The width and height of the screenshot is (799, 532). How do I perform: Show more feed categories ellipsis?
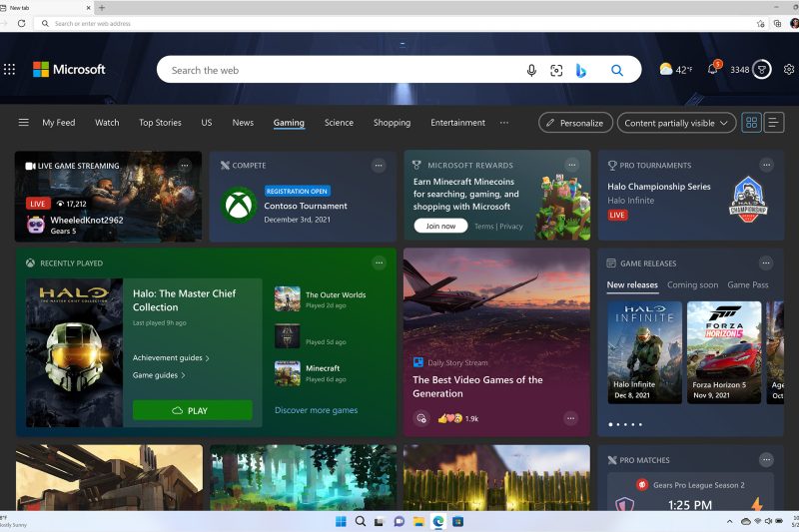504,122
